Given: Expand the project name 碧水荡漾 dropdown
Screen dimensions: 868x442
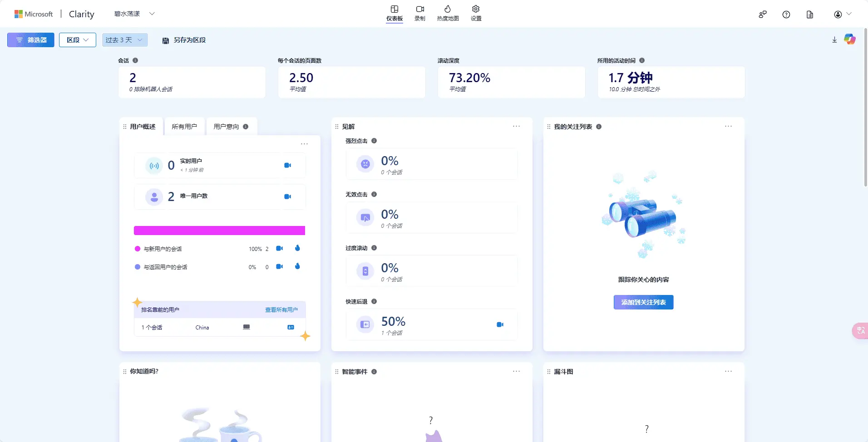Looking at the screenshot, I should 134,14.
